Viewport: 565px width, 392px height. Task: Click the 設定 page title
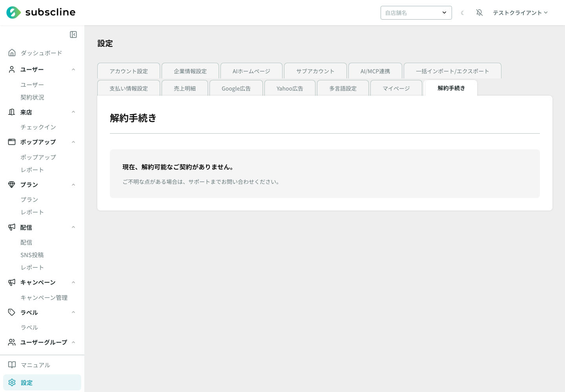pyautogui.click(x=105, y=44)
